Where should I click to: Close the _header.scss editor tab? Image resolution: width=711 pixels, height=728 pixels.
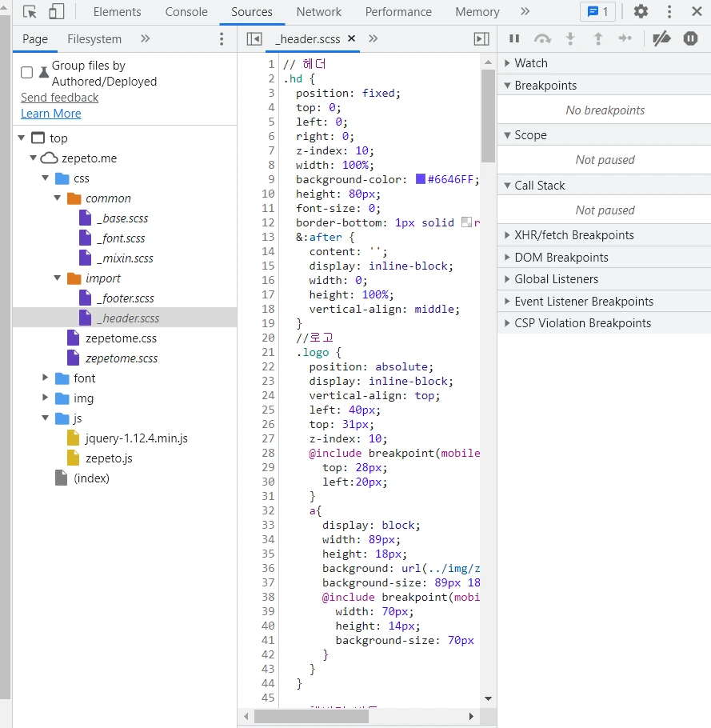coord(352,38)
